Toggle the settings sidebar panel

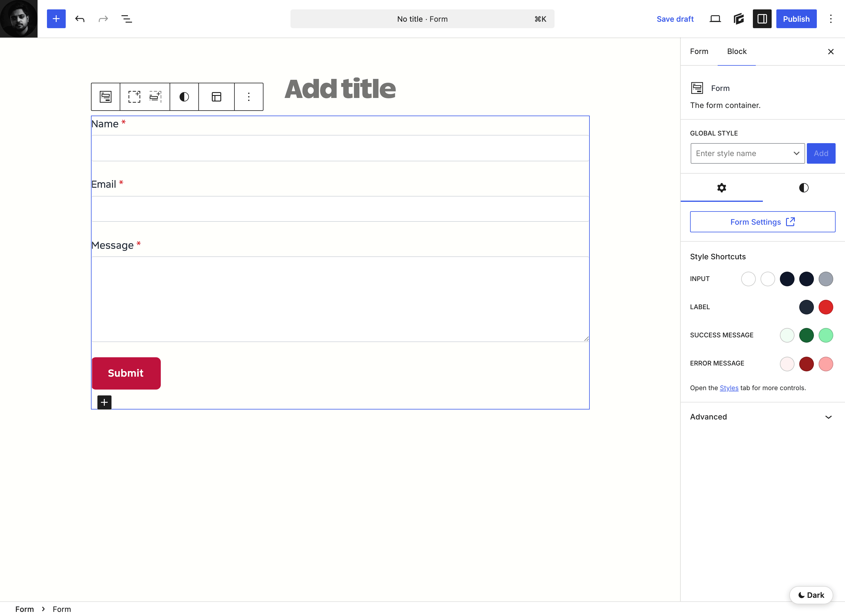[762, 19]
